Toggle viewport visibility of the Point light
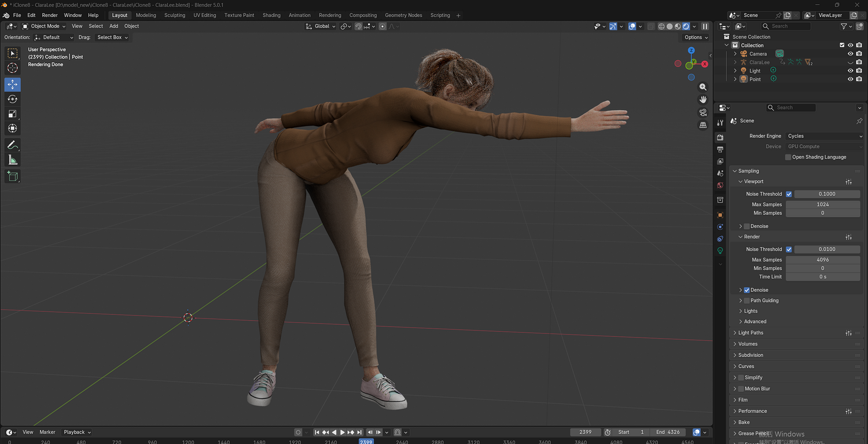Image resolution: width=868 pixels, height=444 pixels. (851, 79)
